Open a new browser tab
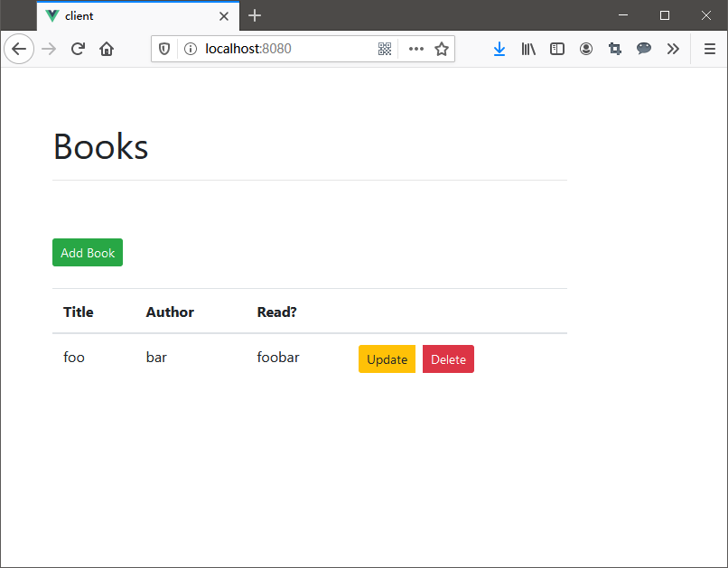The image size is (728, 568). [255, 15]
